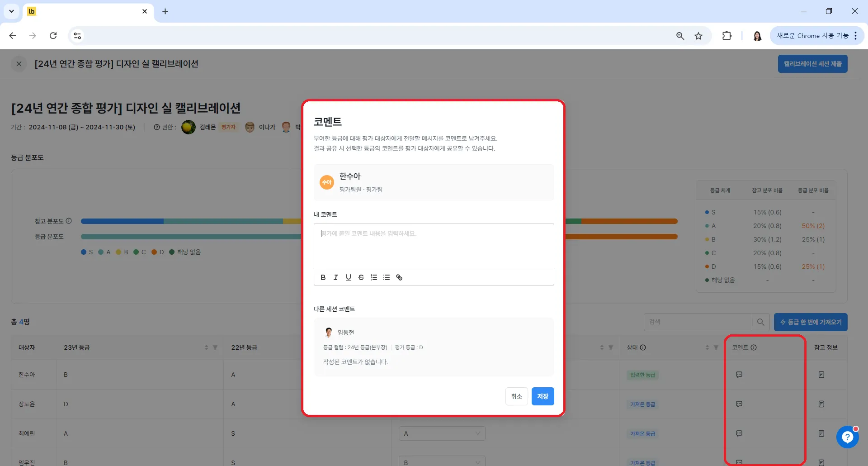The height and width of the screenshot is (466, 868).
Task: Open comment icon for 장도윤 row
Action: point(739,404)
